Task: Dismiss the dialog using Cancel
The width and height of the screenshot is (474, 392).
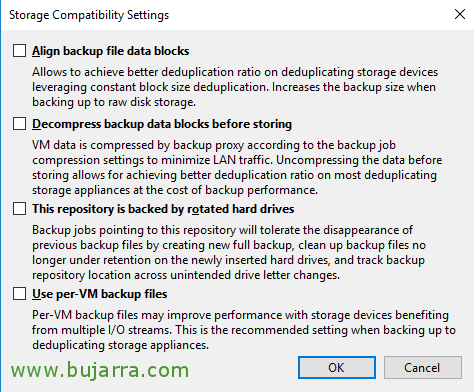Action: click(423, 367)
